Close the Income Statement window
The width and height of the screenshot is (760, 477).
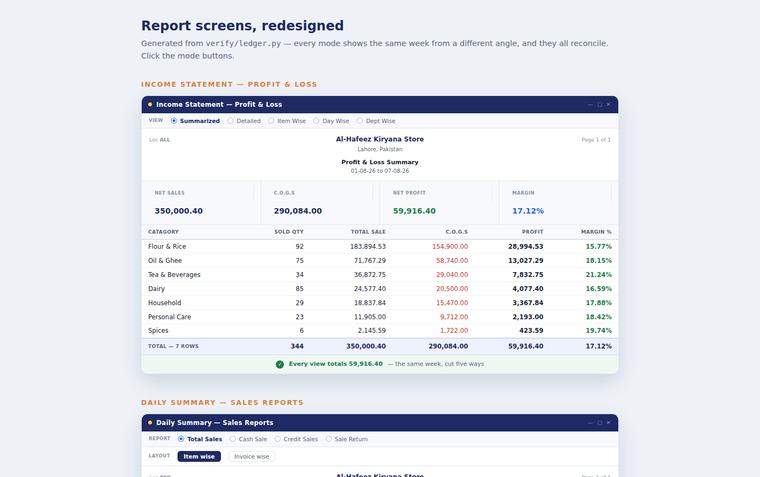(608, 104)
